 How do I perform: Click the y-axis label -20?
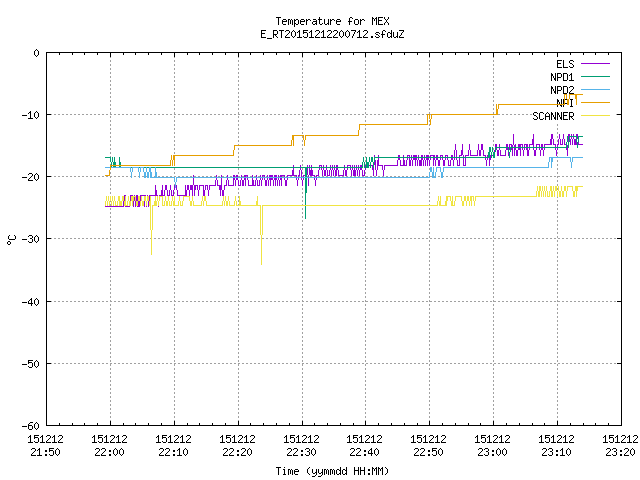pos(31,177)
